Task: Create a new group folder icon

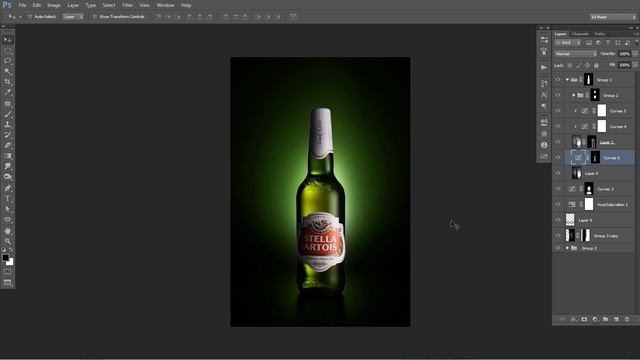Action: pyautogui.click(x=606, y=319)
